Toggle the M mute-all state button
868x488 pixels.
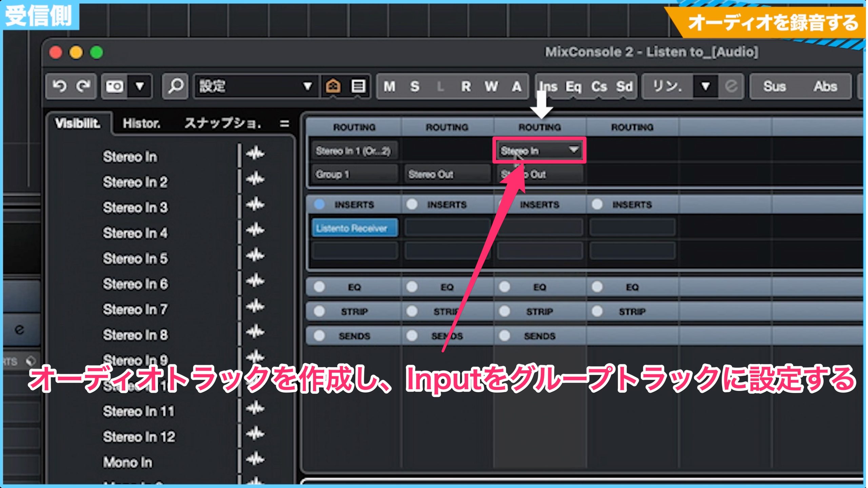389,87
